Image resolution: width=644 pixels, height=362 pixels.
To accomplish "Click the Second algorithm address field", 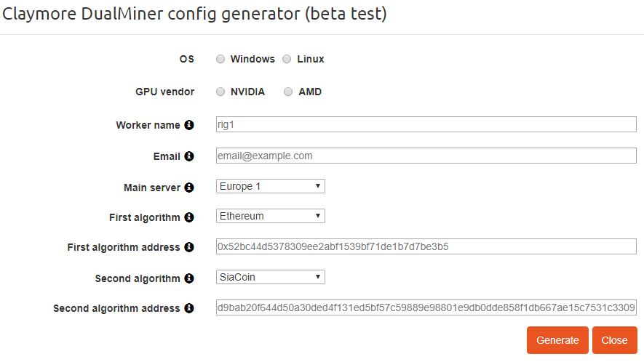I will 426,307.
